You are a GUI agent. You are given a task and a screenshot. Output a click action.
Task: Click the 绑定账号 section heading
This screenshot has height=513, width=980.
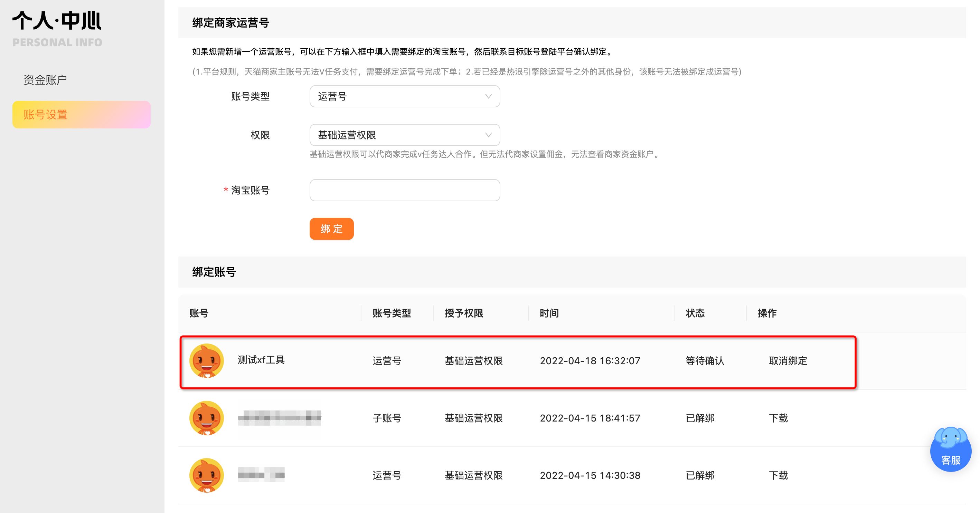214,272
